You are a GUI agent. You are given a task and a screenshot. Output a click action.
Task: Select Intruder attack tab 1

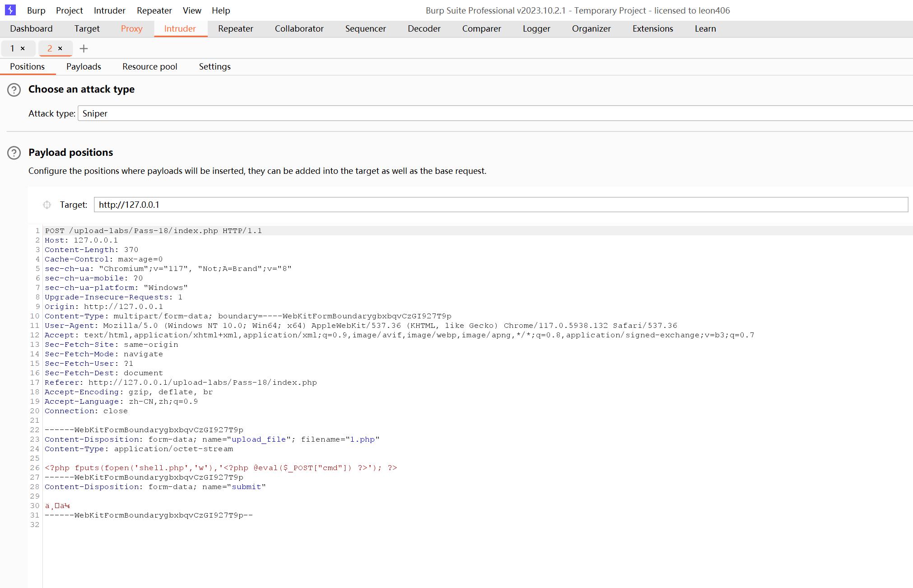pyautogui.click(x=12, y=48)
